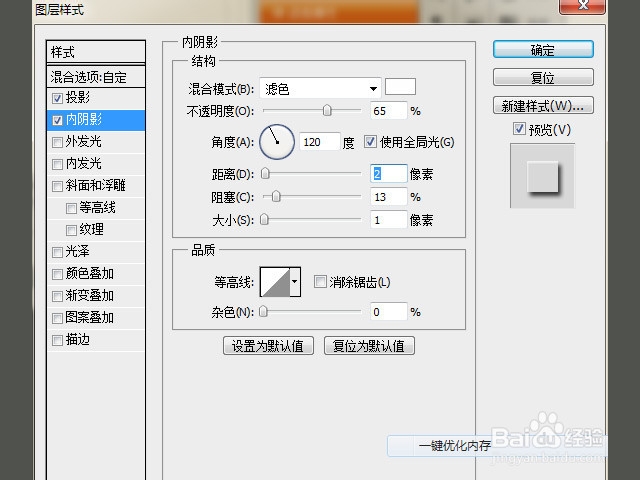Open the 颜色叠加 settings row
This screenshot has height=480, width=640.
pyautogui.click(x=96, y=274)
